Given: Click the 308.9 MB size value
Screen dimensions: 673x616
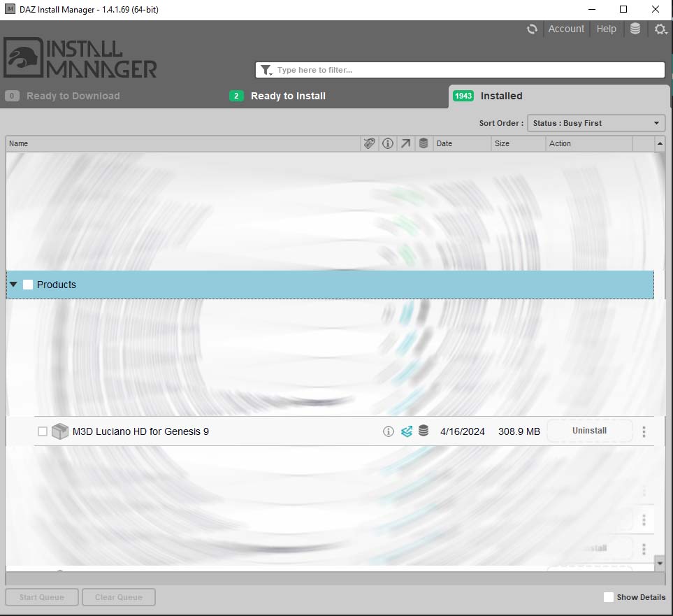Looking at the screenshot, I should pyautogui.click(x=519, y=431).
